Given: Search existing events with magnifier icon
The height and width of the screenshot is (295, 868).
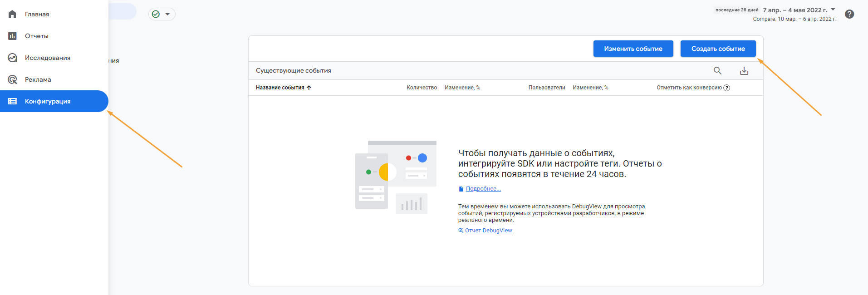Looking at the screenshot, I should 717,70.
